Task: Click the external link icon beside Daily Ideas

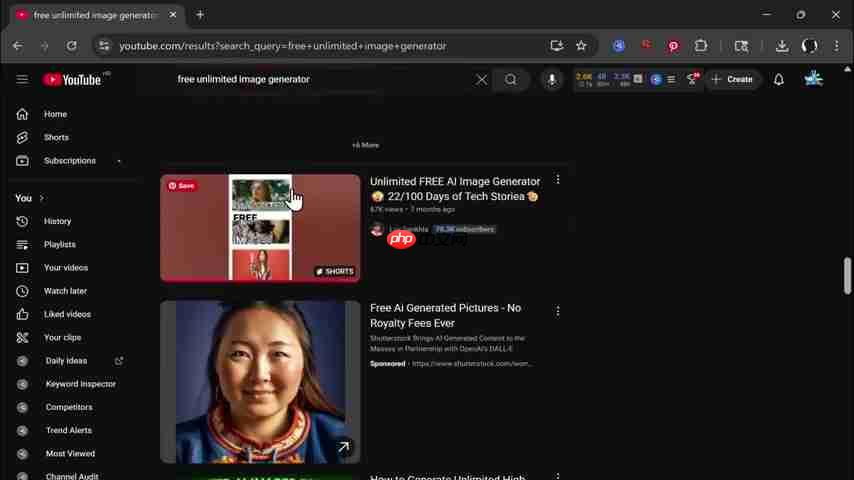Action: 119,361
